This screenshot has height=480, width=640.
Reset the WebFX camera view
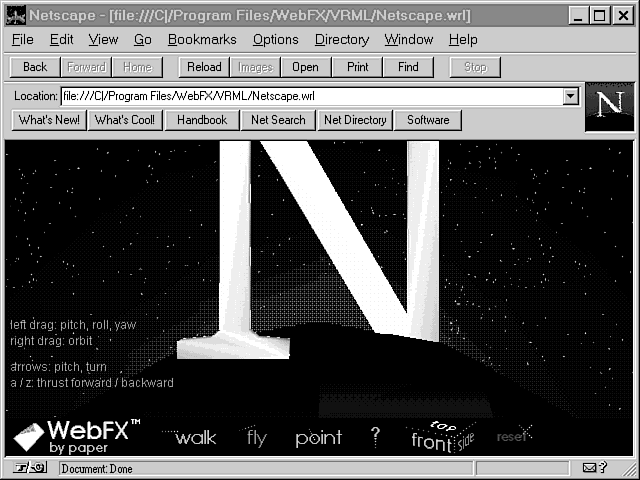(x=513, y=436)
